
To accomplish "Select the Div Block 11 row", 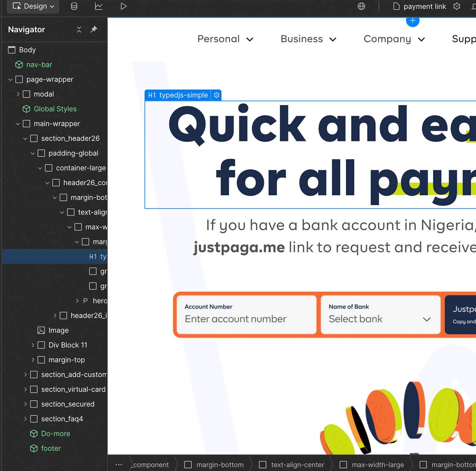I will (x=54, y=345).
